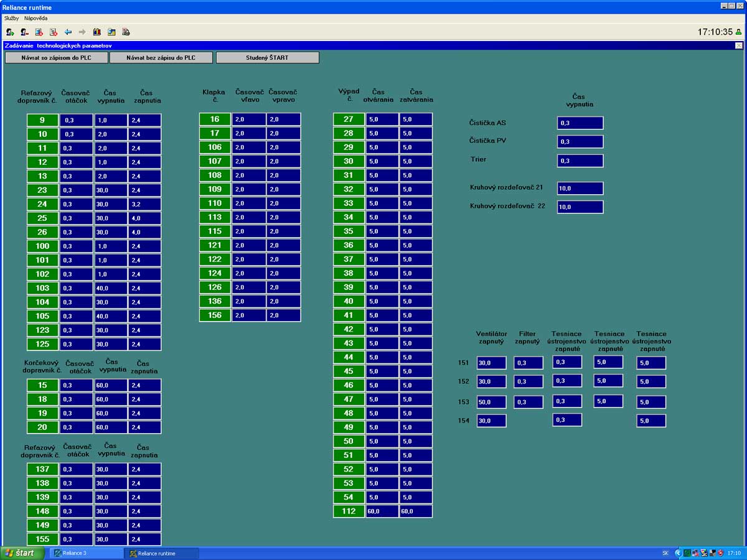Image resolution: width=747 pixels, height=560 pixels.
Task: Expand hidden system tray icons
Action: (678, 553)
